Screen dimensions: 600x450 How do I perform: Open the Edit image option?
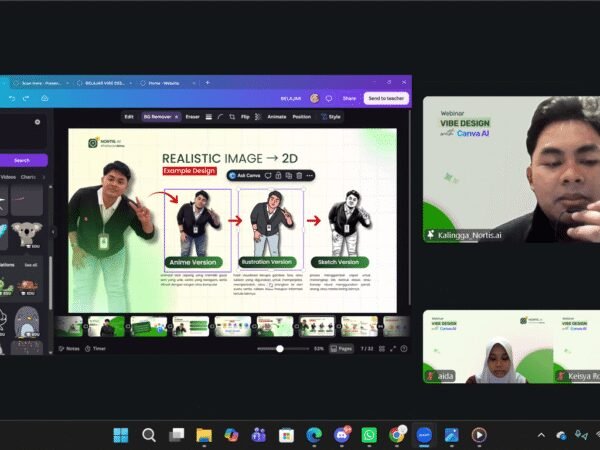[129, 117]
